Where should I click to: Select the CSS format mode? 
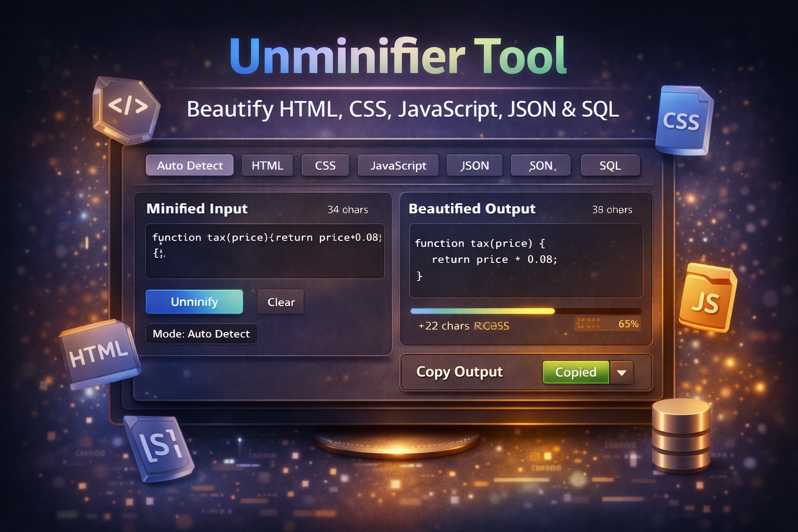[x=325, y=165]
